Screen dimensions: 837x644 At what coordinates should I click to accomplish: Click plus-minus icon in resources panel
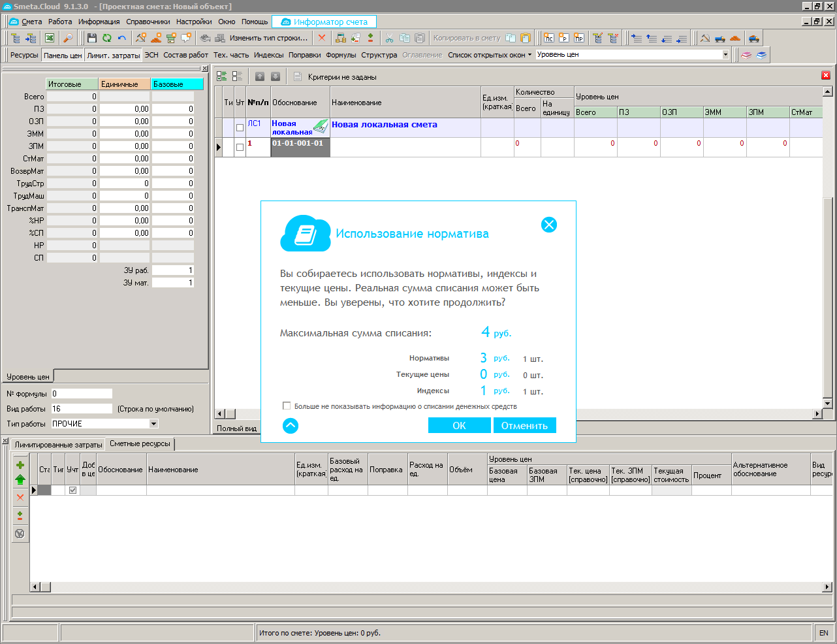point(20,515)
